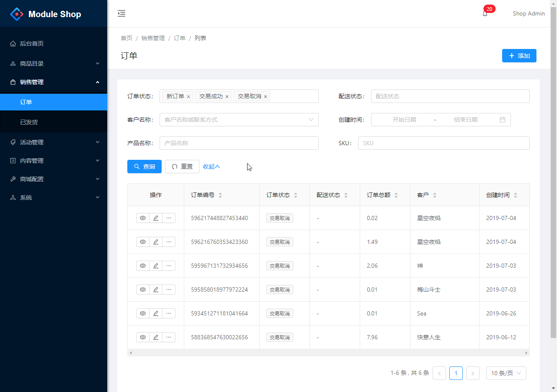Click the 首页 breadcrumb link
The image size is (557, 392).
pos(126,38)
